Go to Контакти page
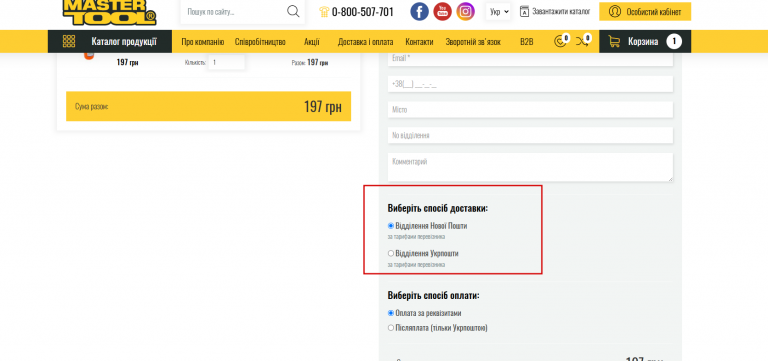The image size is (768, 361). (x=419, y=42)
